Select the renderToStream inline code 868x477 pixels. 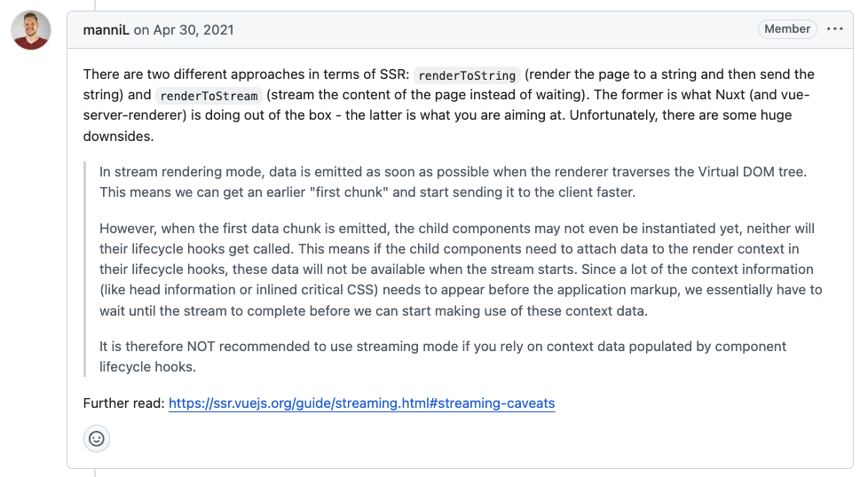click(209, 96)
